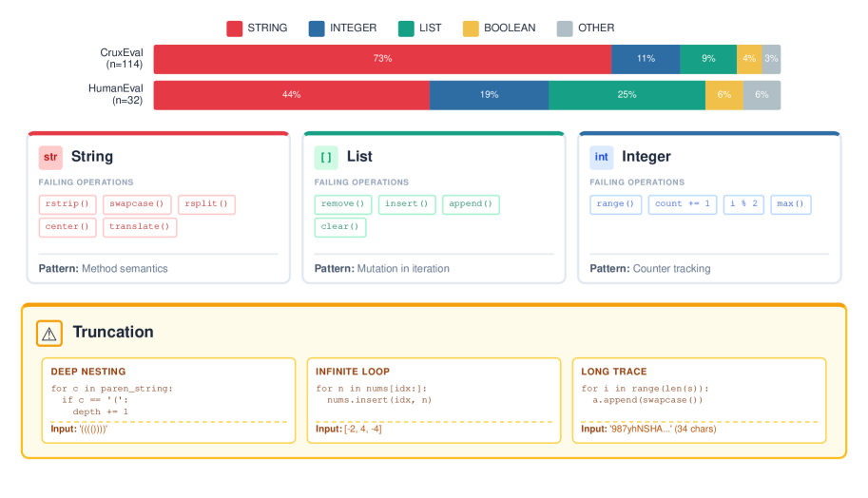The image size is (868, 498).
Task: Click the Input '987yhNSHA...' (34 chars) text
Action: pos(648,430)
